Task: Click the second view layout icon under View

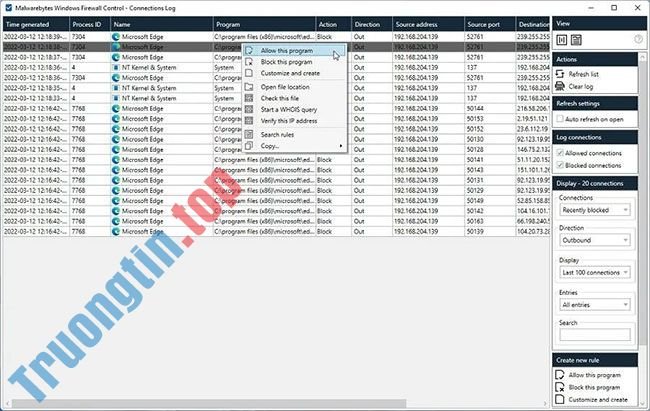Action: [x=576, y=39]
